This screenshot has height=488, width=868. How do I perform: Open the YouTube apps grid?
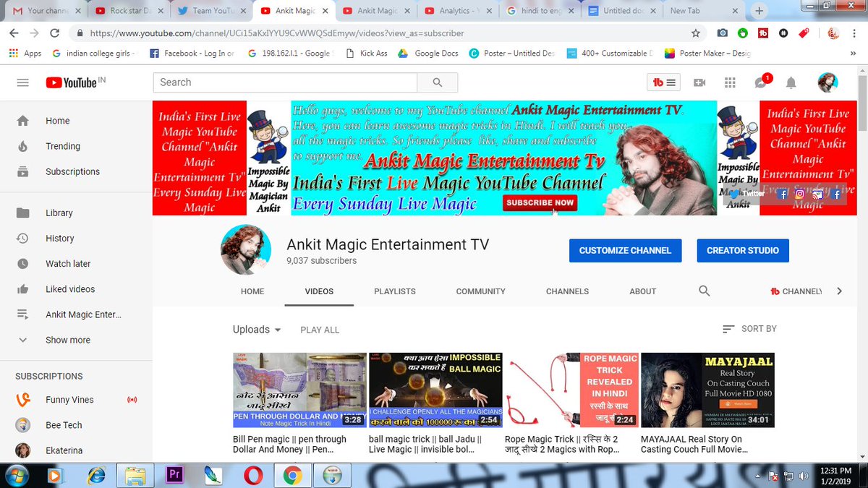[730, 82]
